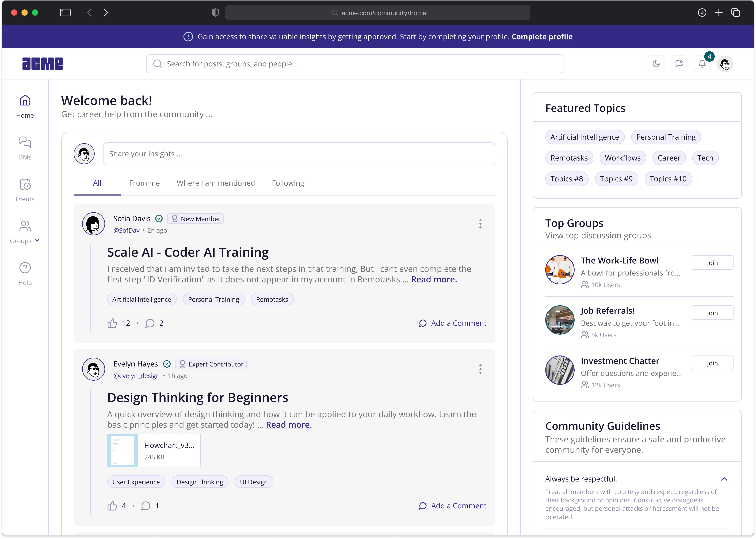Click the search posts and groups field

[355, 64]
